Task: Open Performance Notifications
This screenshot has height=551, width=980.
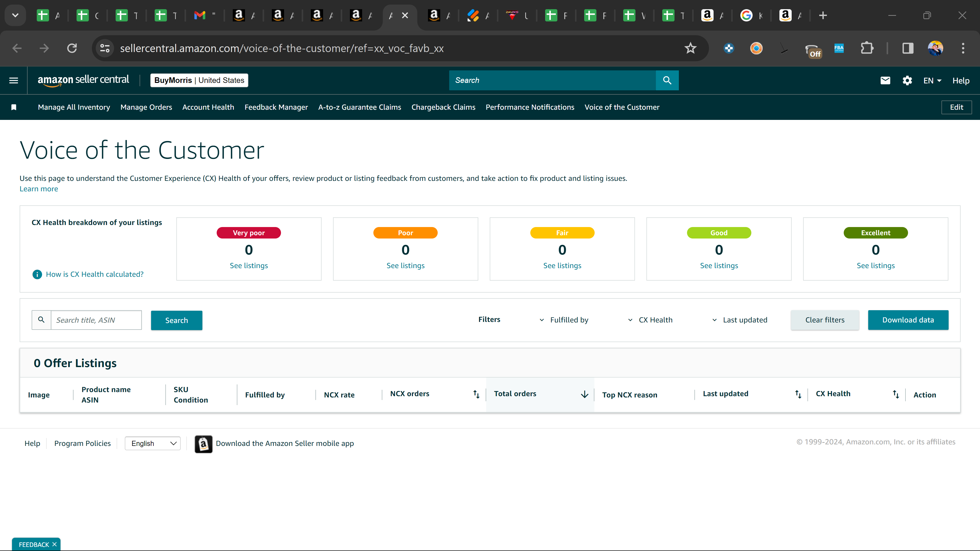Action: 530,107
